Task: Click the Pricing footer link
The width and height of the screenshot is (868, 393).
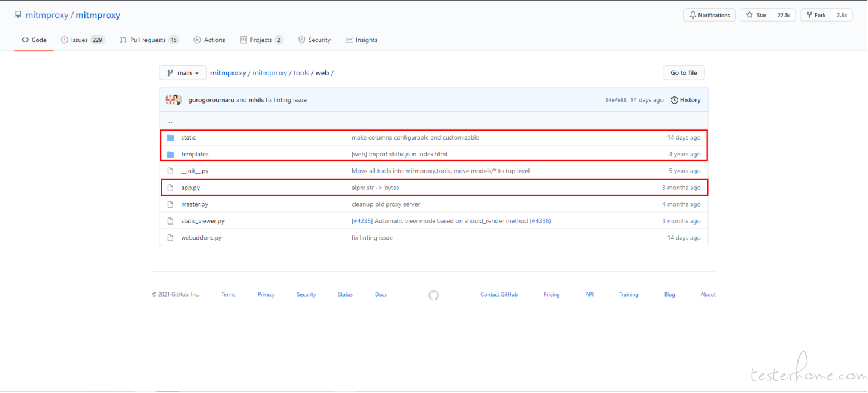Action: coord(552,295)
